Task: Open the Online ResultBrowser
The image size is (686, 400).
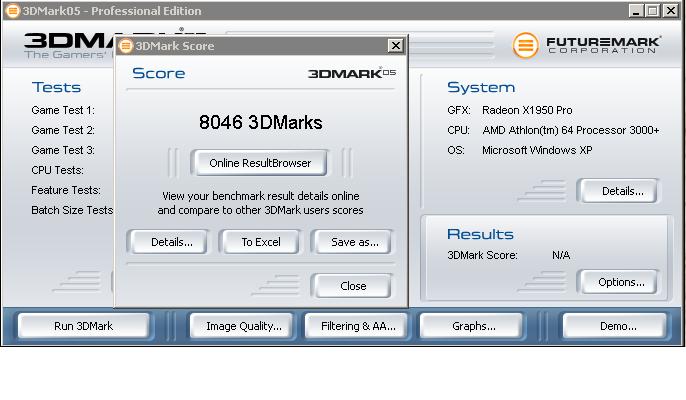Action: [260, 163]
